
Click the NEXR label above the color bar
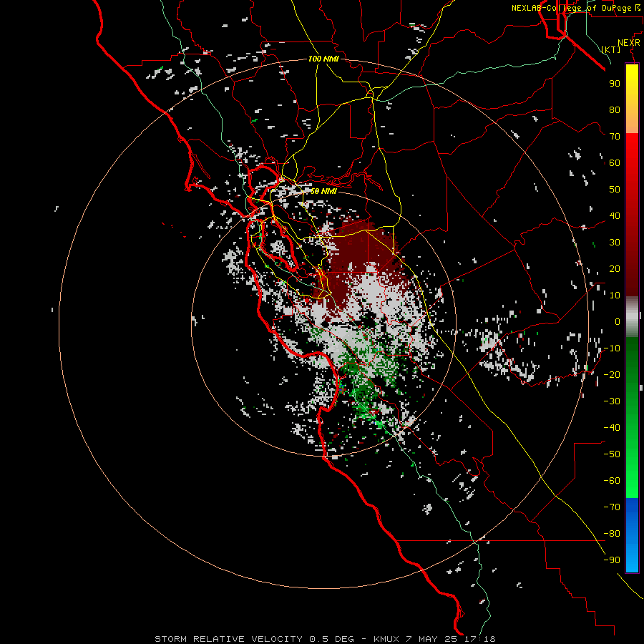click(x=629, y=43)
